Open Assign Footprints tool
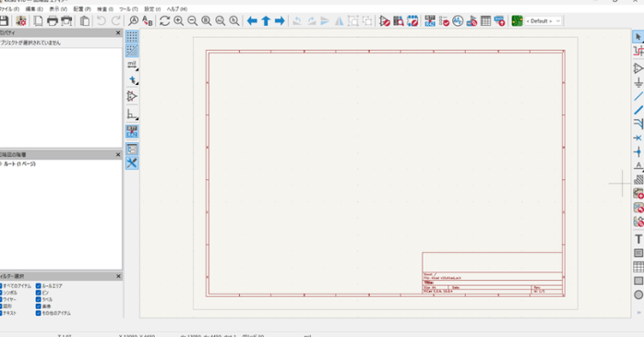This screenshot has width=644, height=337. (x=471, y=20)
